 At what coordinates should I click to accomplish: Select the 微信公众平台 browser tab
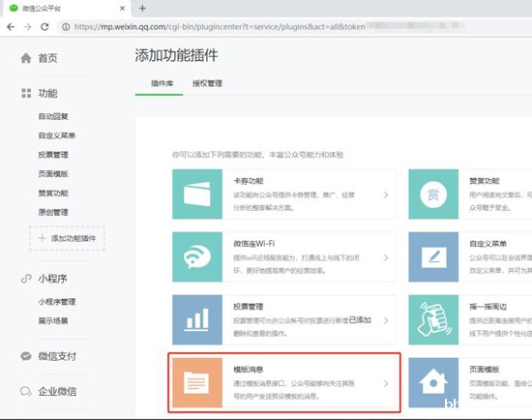tap(67, 9)
